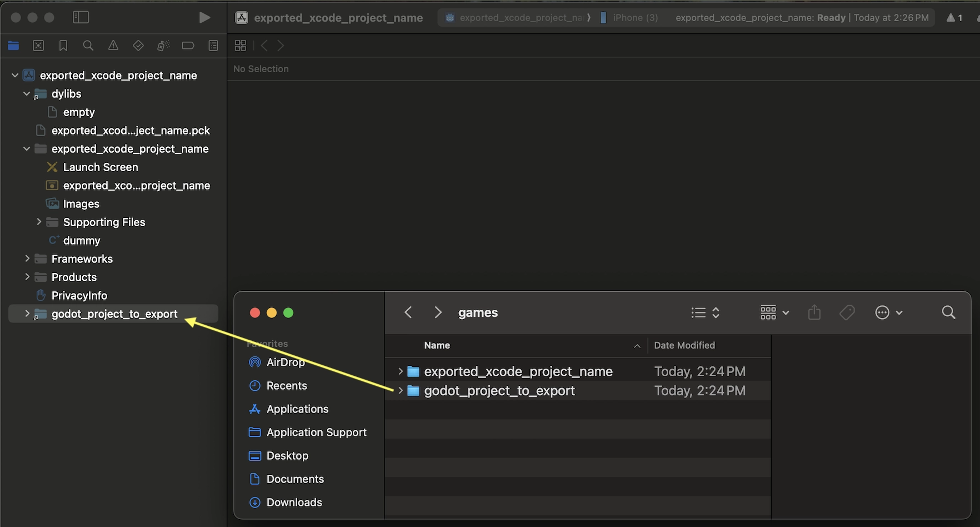This screenshot has height=527, width=980.
Task: Open the Breakpoint navigator tag icon
Action: coord(188,46)
